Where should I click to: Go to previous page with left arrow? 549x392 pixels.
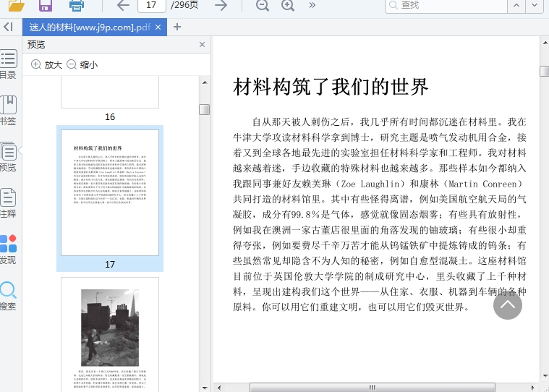point(123,5)
